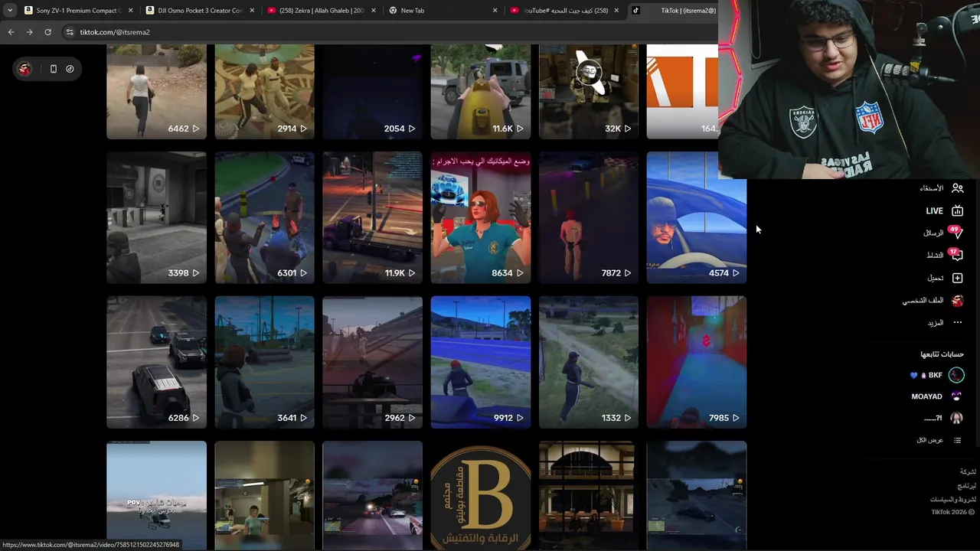Open Messages icon with 49 badge
Image resolution: width=980 pixels, height=551 pixels.
[957, 233]
